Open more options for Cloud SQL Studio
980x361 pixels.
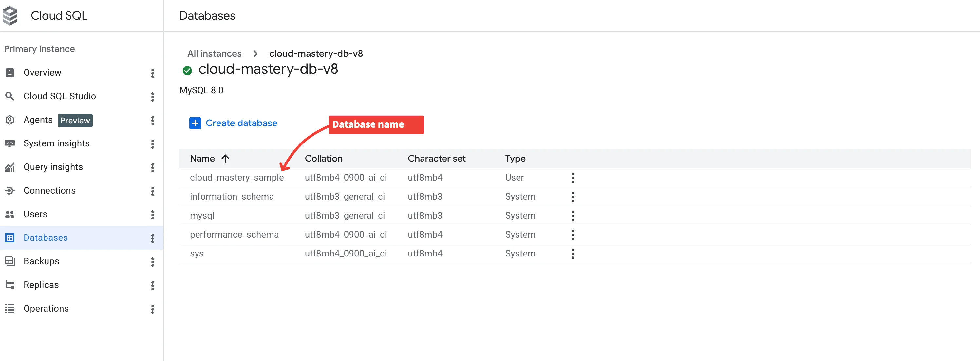(x=153, y=97)
